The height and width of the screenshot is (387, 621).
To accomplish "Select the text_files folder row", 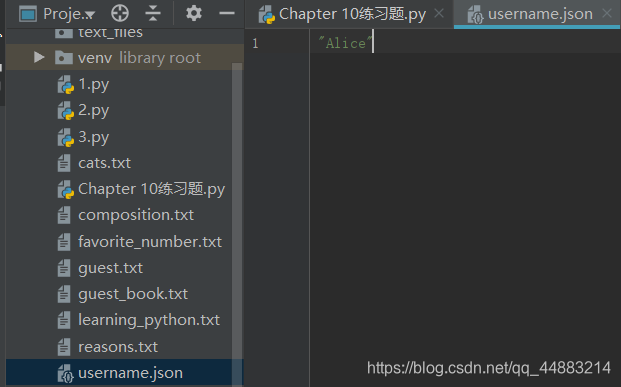I will tap(124, 34).
